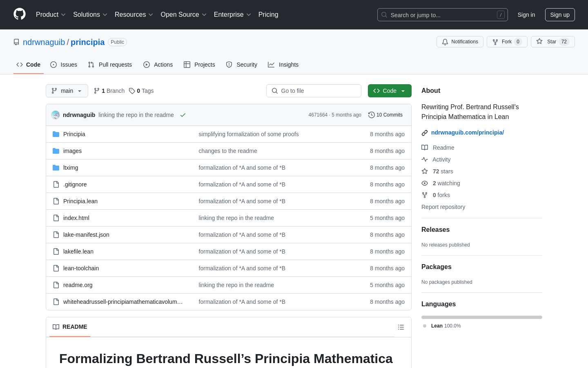
Task: Expand the Enterprise menu
Action: 232,15
